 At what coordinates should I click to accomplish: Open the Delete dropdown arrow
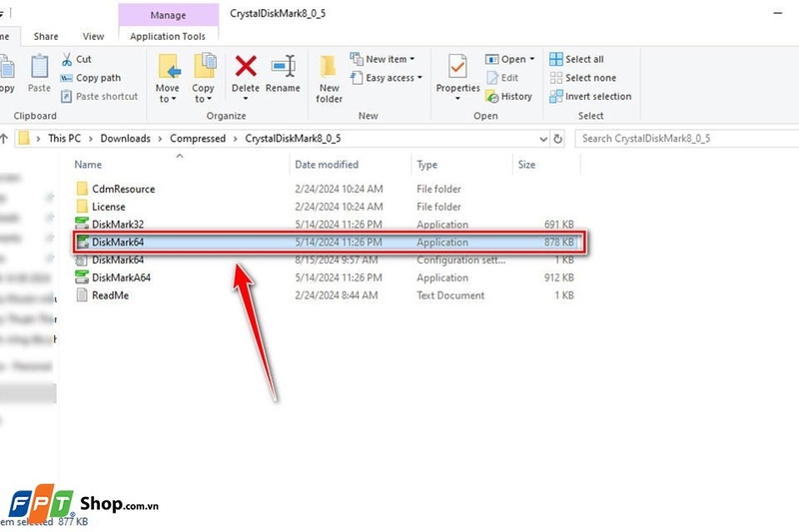pyautogui.click(x=246, y=99)
